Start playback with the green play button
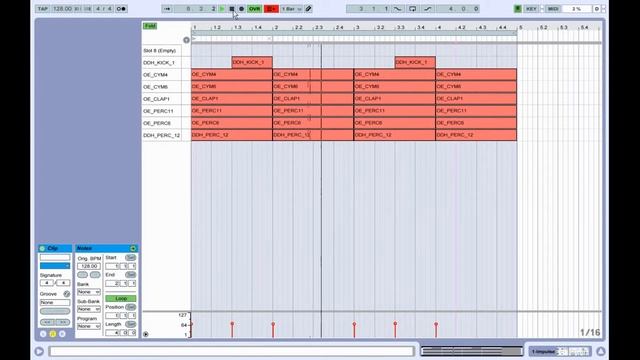 tap(222, 9)
